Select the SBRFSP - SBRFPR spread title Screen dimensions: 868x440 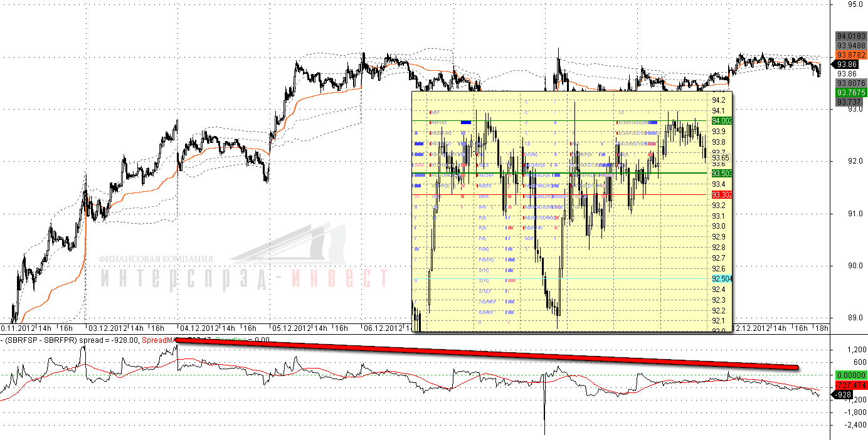point(41,340)
